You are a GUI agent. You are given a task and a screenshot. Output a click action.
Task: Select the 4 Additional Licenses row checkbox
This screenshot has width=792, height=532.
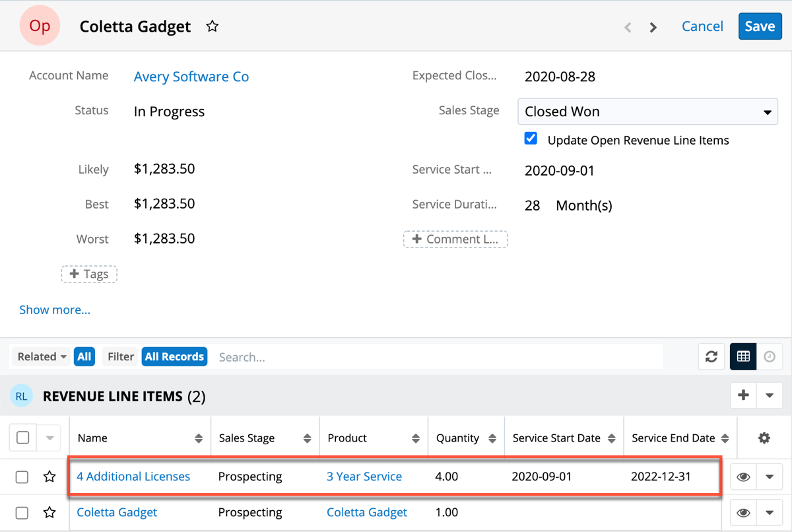22,477
